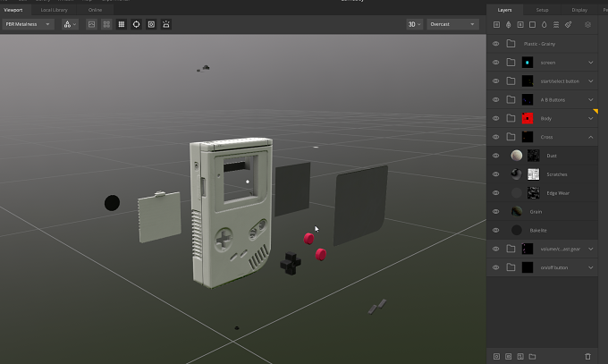Select the Bakelite layer

[x=542, y=230]
